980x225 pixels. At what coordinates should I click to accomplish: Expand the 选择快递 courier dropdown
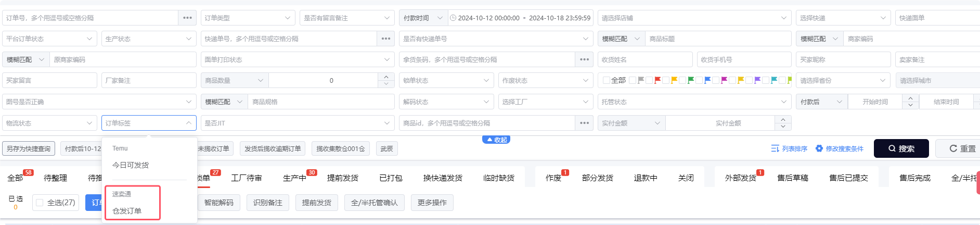(843, 18)
